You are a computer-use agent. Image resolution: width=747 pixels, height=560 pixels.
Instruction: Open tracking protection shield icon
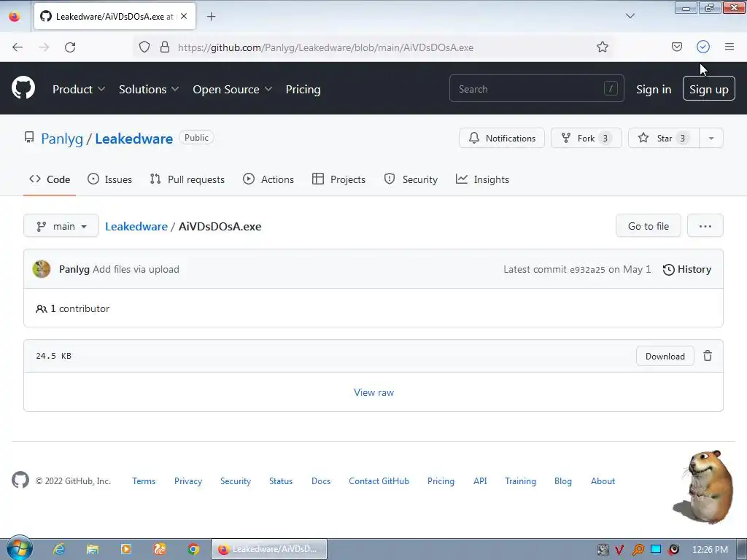coord(144,47)
